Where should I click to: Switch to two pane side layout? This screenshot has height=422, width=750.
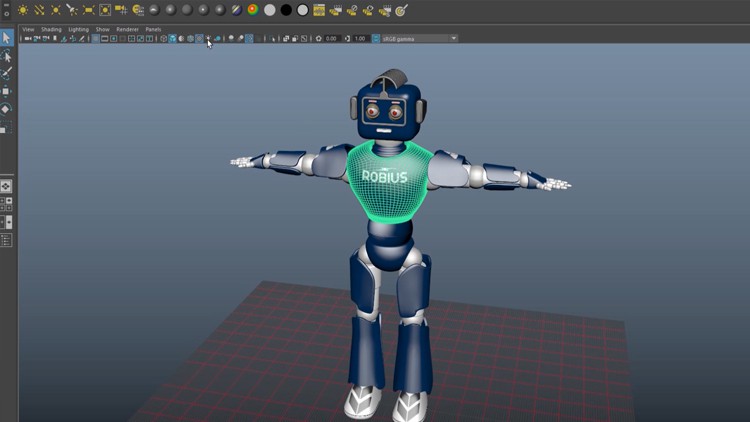6,222
